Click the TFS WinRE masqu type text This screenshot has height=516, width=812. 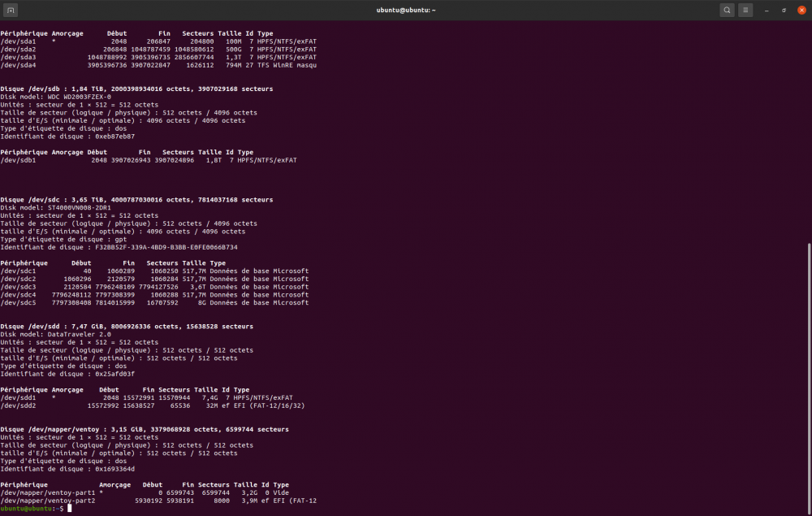click(287, 65)
